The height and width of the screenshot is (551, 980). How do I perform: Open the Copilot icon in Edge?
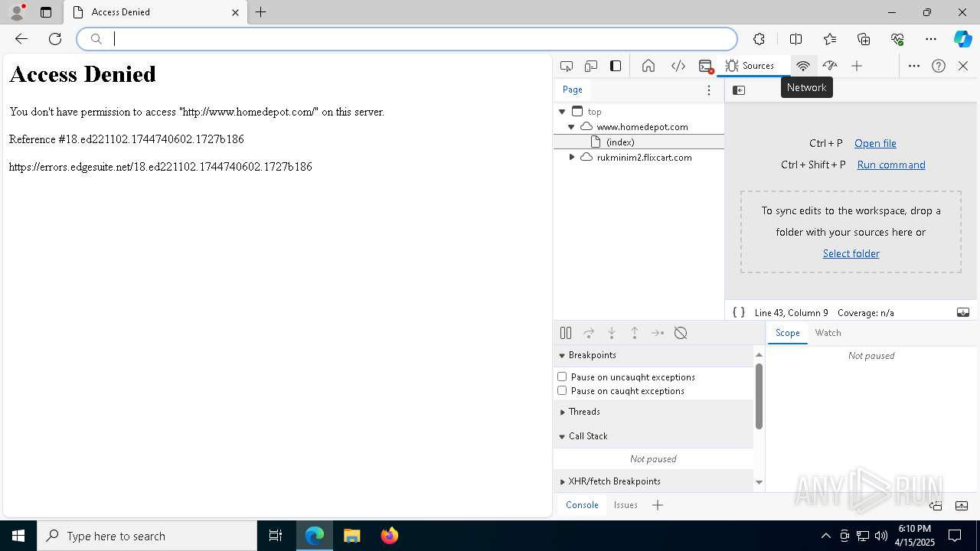pos(962,39)
